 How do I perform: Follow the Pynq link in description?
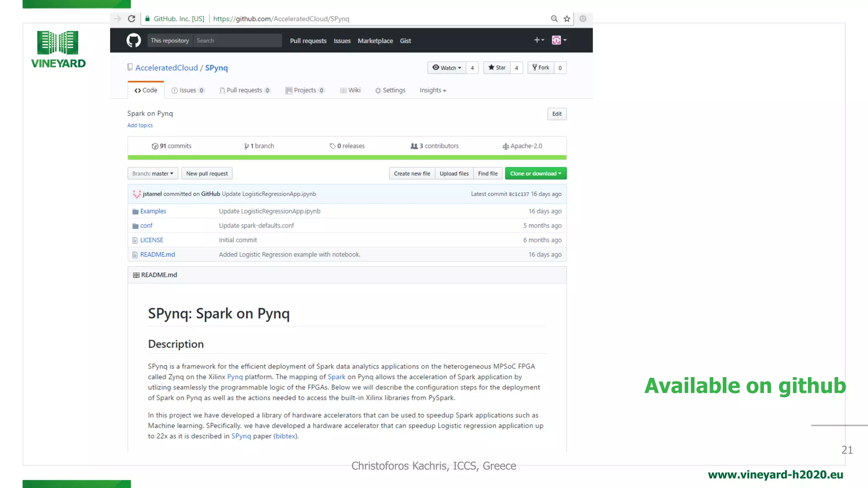(x=235, y=377)
